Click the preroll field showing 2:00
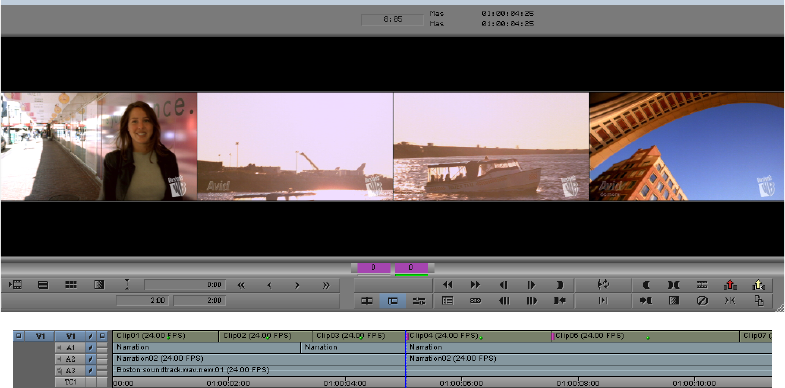 (143, 300)
